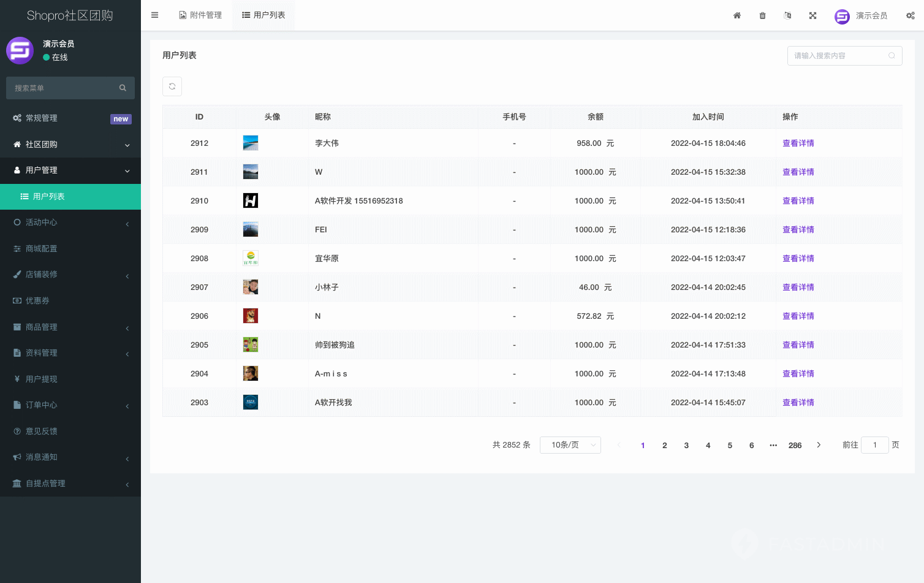
Task: Click avatar thumbnail of user N
Action: (x=251, y=316)
